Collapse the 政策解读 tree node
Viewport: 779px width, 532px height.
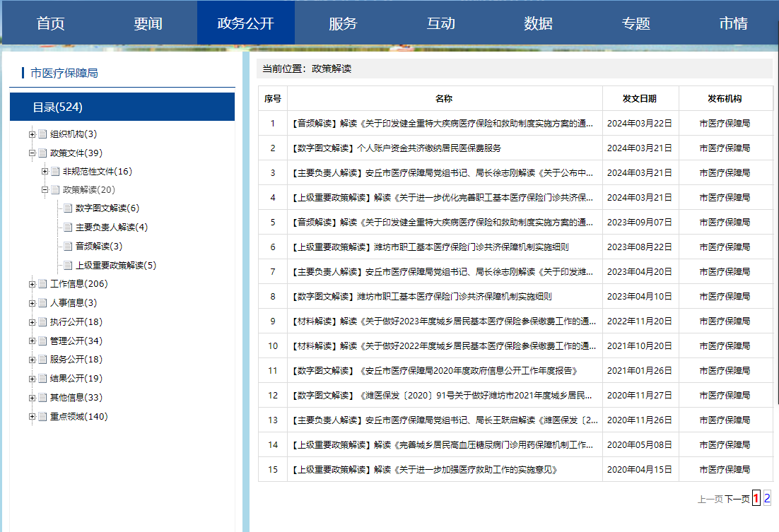[45, 190]
